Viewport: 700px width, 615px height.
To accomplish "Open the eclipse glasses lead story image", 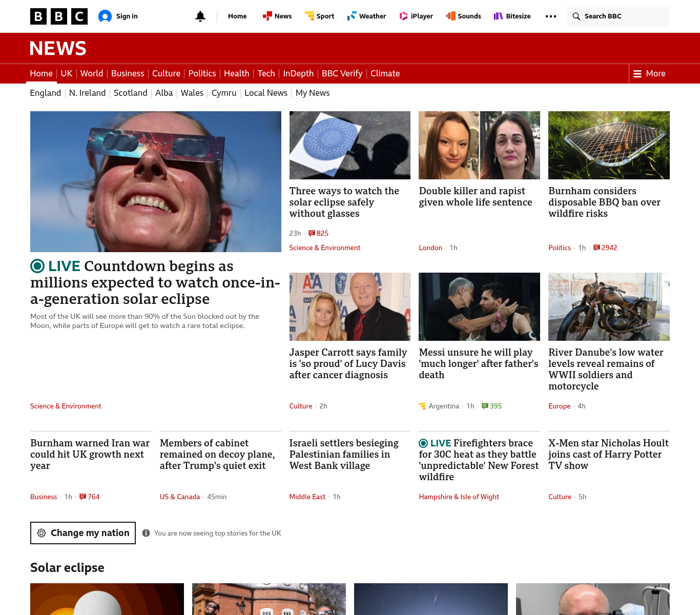I will pyautogui.click(x=156, y=181).
